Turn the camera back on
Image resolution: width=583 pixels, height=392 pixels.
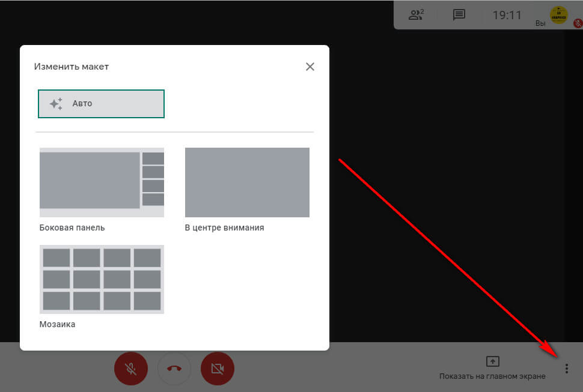point(218,369)
